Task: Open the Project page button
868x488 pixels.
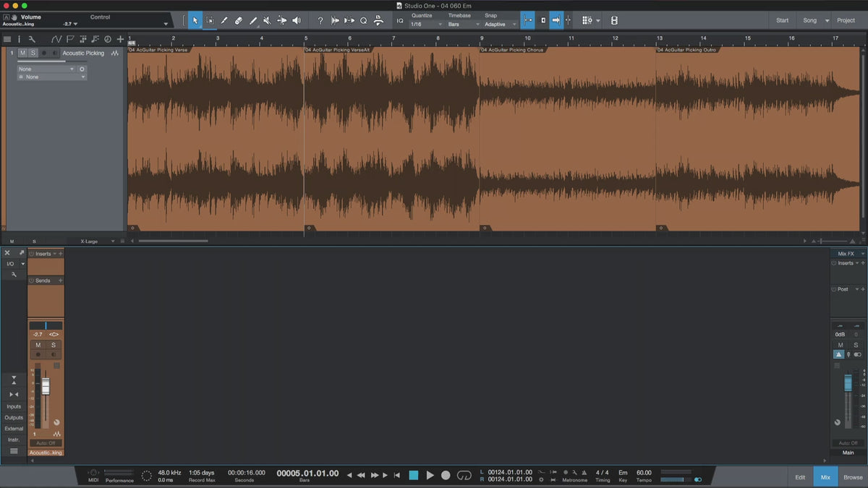Action: (x=846, y=20)
